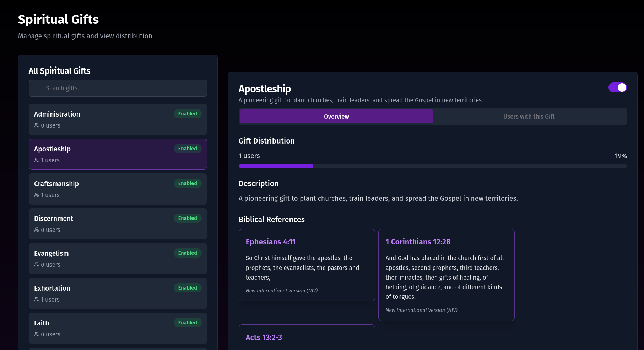Open the Users with this Gift tab
The width and height of the screenshot is (644, 350).
(529, 117)
